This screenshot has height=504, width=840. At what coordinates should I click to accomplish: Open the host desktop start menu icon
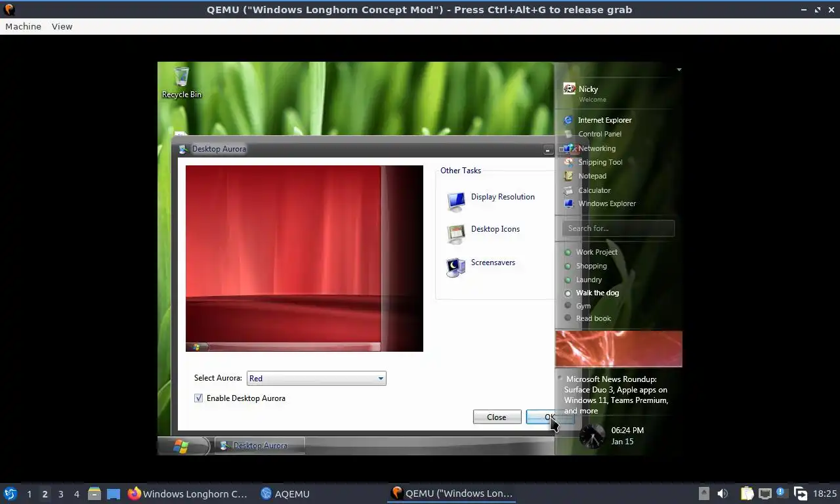tap(10, 493)
